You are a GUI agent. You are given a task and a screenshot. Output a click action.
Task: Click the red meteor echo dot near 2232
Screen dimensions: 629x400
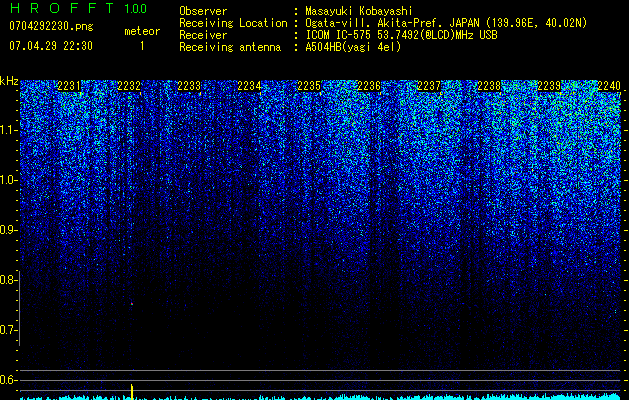click(x=132, y=304)
